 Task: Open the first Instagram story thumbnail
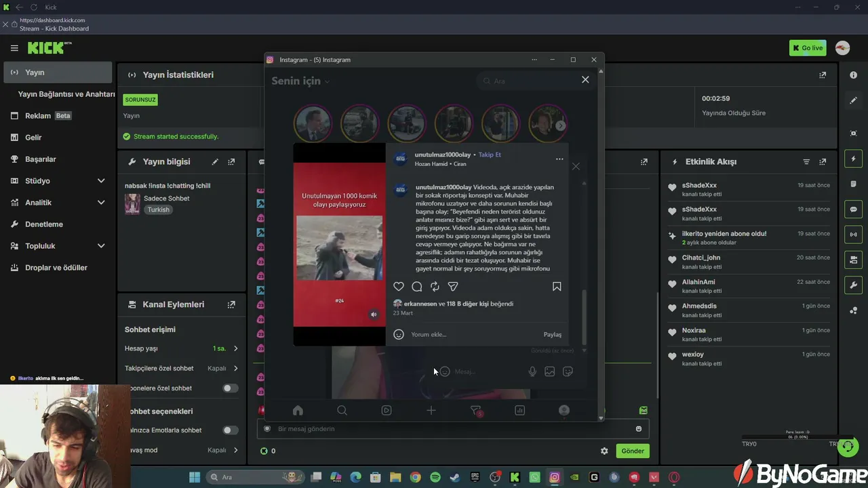click(313, 124)
